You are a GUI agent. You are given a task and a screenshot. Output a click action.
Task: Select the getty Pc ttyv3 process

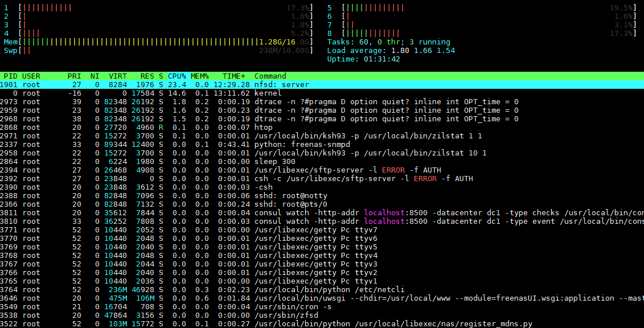coord(322,264)
